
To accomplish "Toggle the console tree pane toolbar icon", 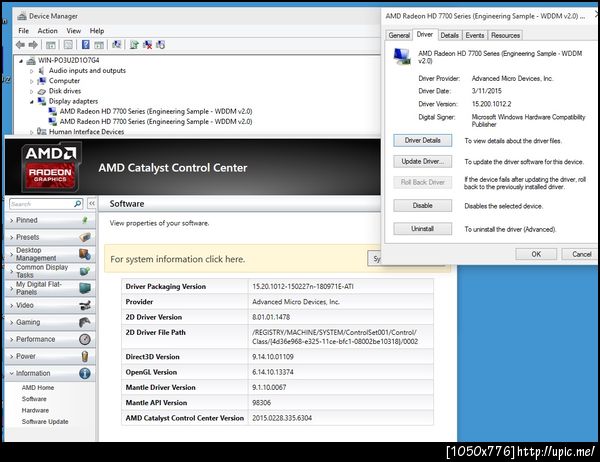I will [x=51, y=45].
